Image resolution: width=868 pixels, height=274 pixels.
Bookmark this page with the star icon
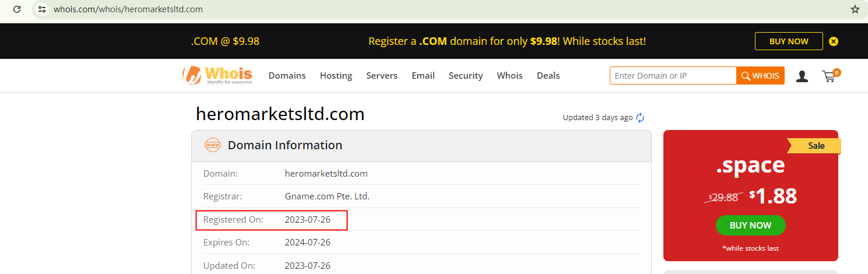click(x=855, y=9)
